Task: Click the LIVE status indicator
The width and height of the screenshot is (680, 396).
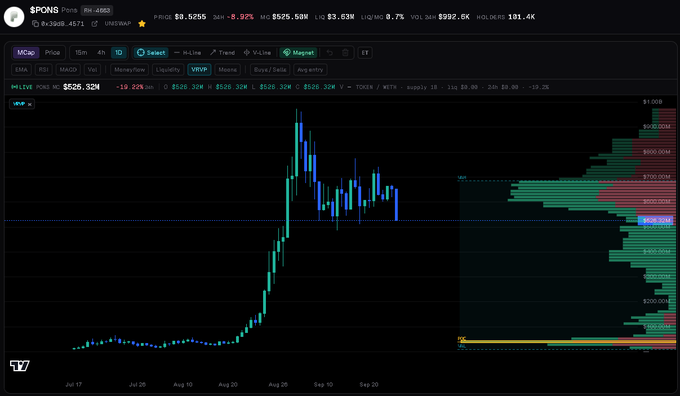Action: coord(22,87)
